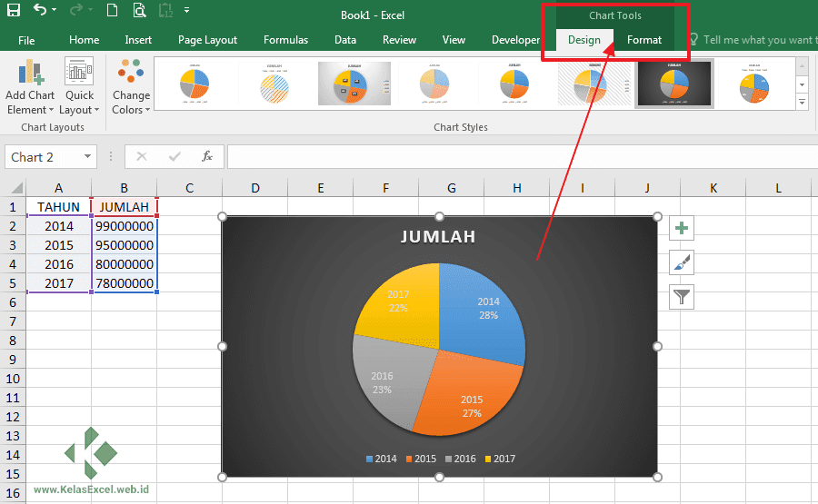
Task: Expand Customize Quick Access Toolbar arrow
Action: coord(186,10)
